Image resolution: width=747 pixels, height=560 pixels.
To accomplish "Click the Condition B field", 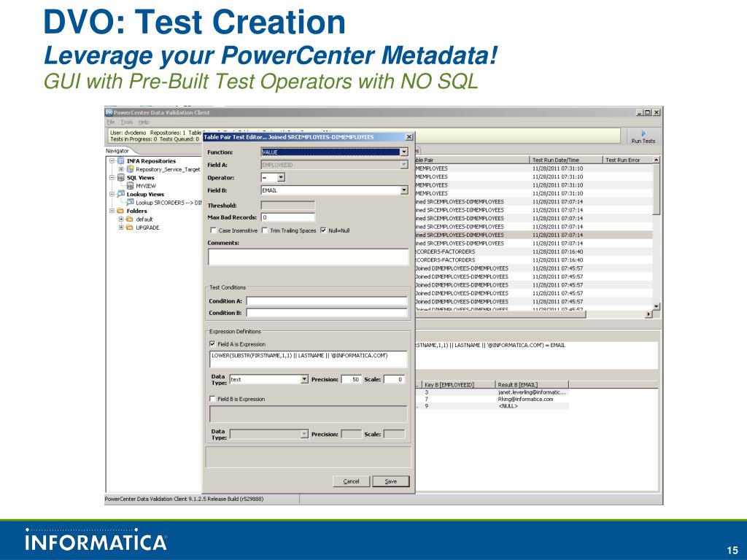I will tap(327, 313).
